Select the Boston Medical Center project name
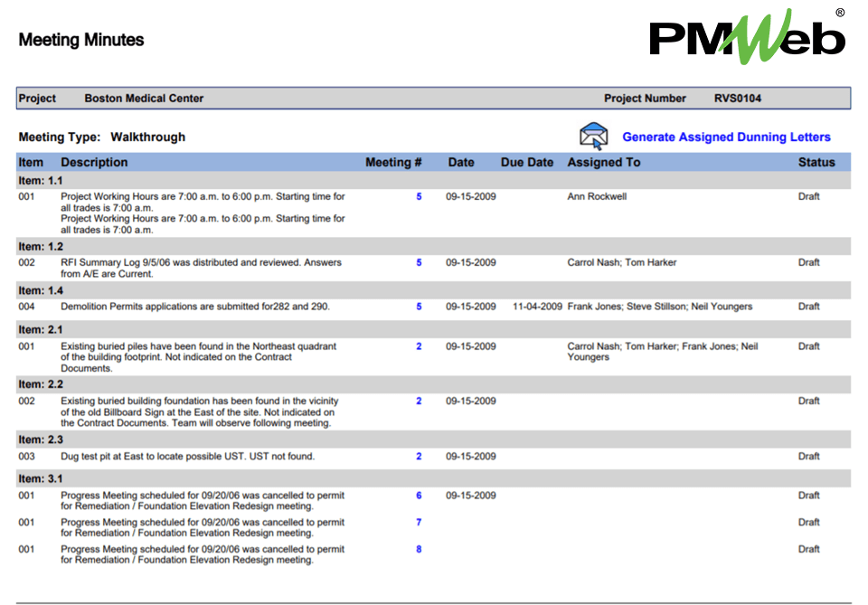This screenshot has width=868, height=605. tap(143, 98)
